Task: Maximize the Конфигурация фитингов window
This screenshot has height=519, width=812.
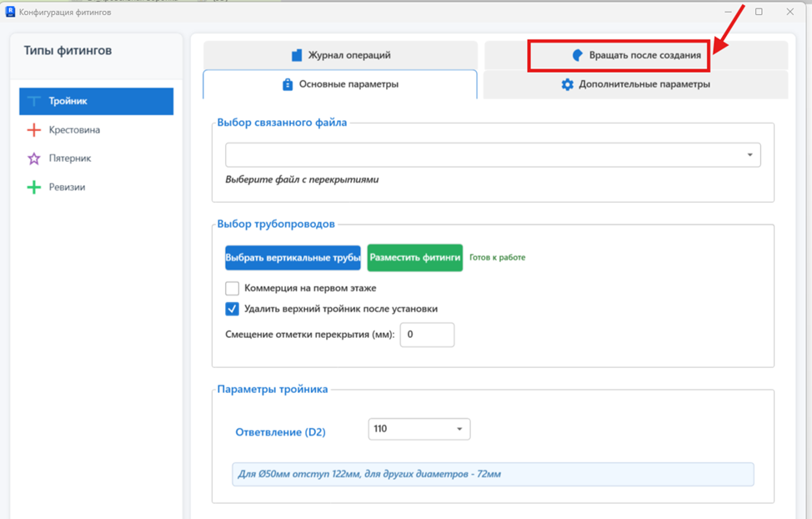Action: [759, 12]
